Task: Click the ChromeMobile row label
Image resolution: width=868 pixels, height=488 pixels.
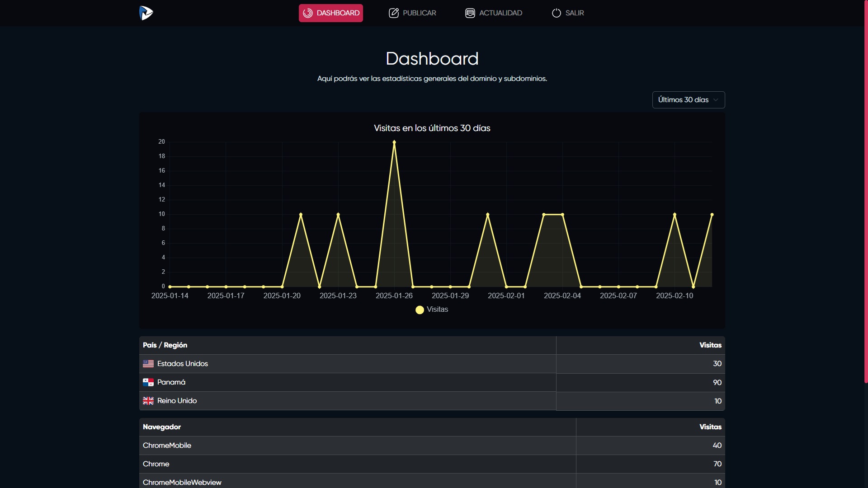Action: (167, 446)
